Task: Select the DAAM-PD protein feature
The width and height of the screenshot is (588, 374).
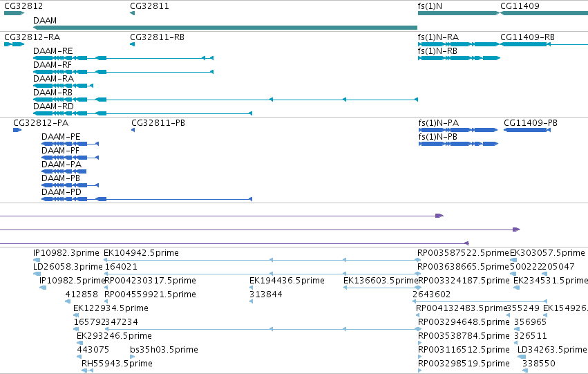Action: (146, 199)
